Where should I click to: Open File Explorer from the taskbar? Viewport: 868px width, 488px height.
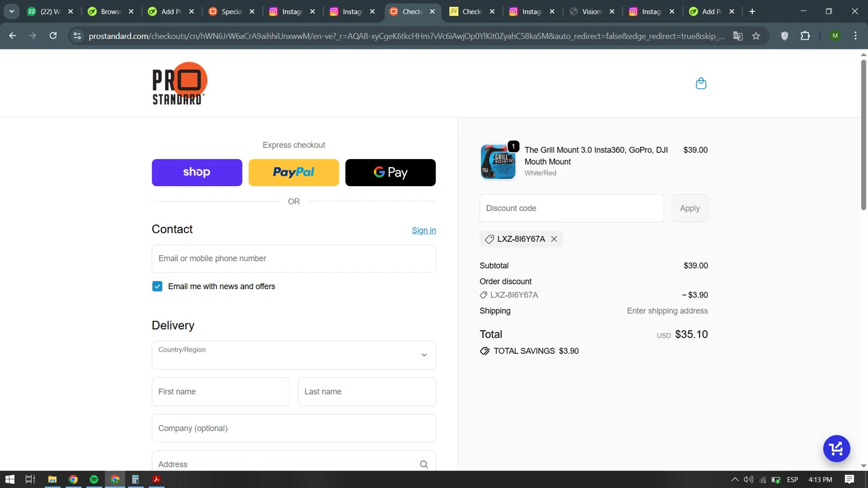(52, 479)
